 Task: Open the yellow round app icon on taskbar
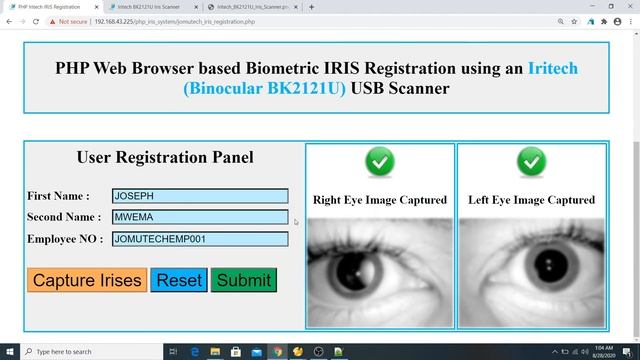point(298,351)
